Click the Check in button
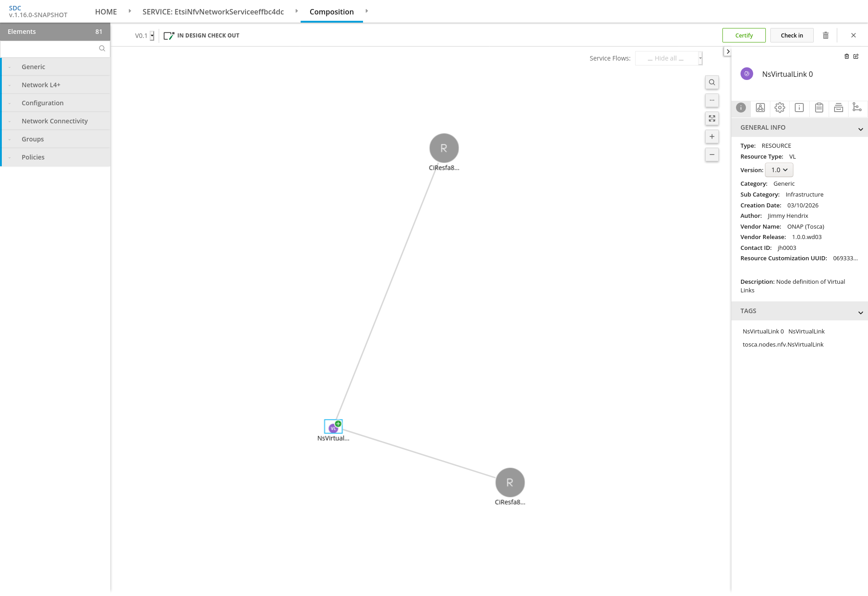The height and width of the screenshot is (596, 868). click(792, 35)
